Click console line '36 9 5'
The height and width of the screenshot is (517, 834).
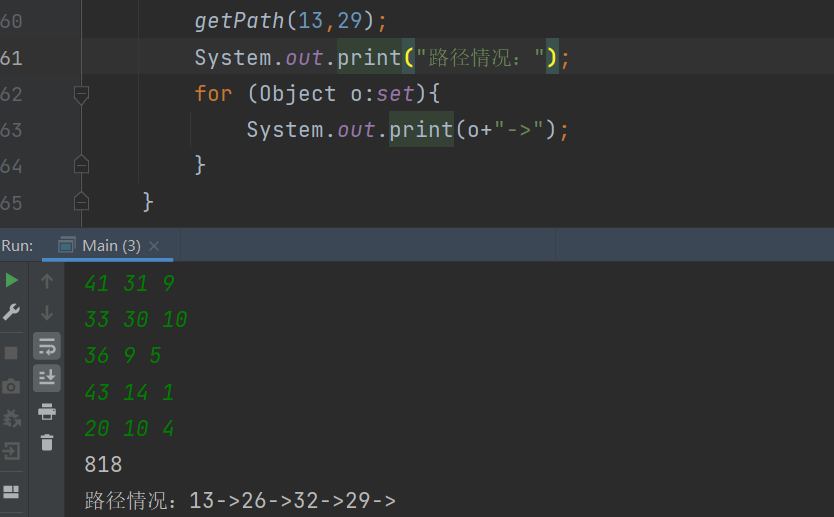[123, 356]
